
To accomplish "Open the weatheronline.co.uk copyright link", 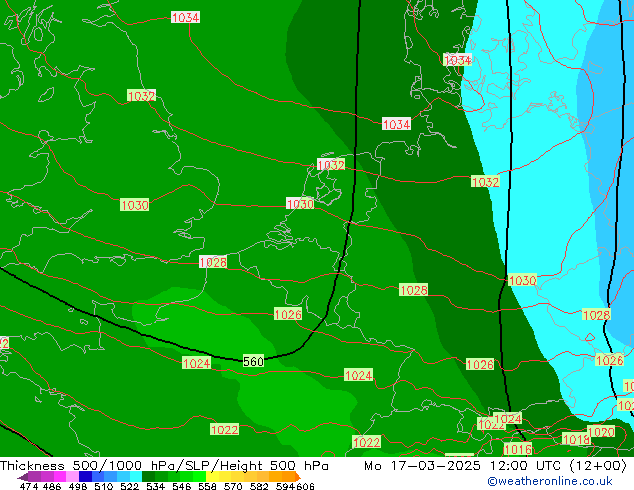I will pyautogui.click(x=549, y=481).
